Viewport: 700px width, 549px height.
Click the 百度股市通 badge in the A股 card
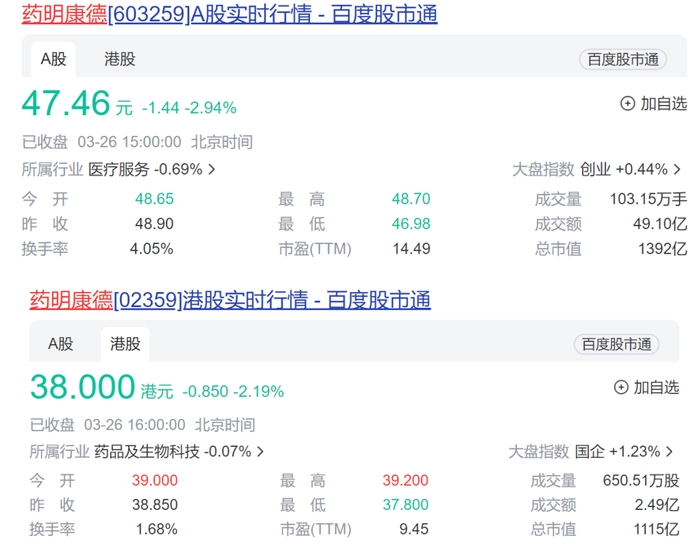click(623, 59)
